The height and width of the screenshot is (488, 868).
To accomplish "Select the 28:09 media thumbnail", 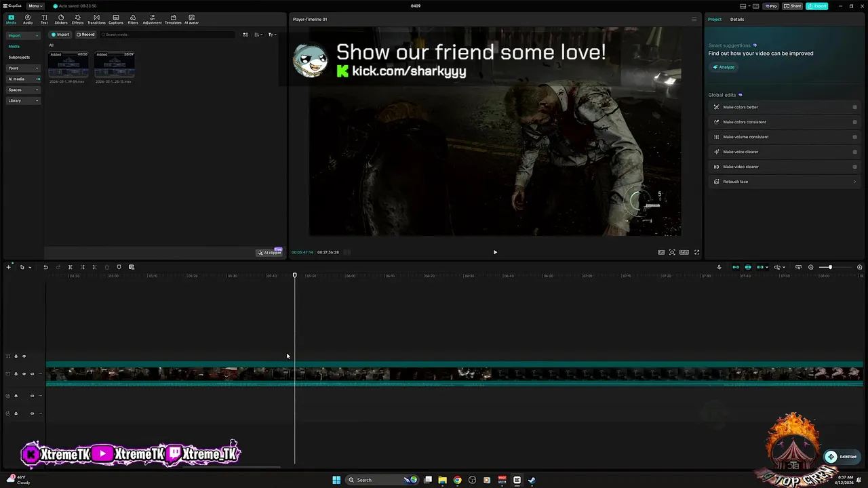I will click(115, 65).
